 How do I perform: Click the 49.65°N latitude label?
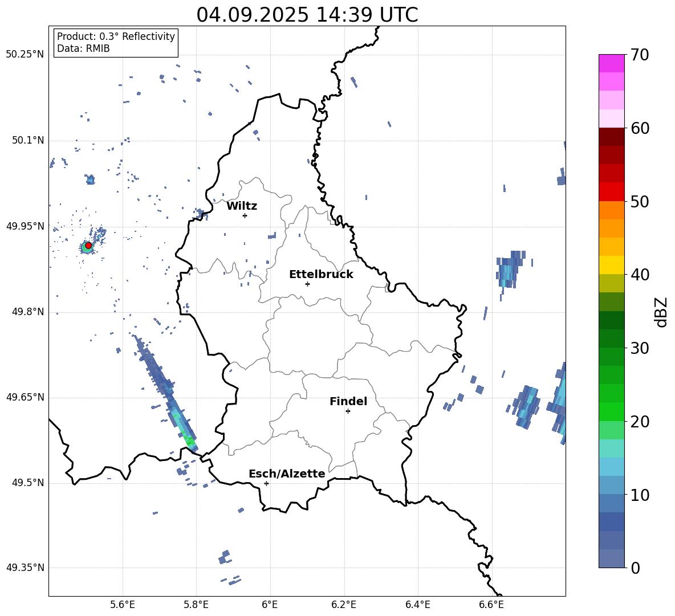click(25, 397)
